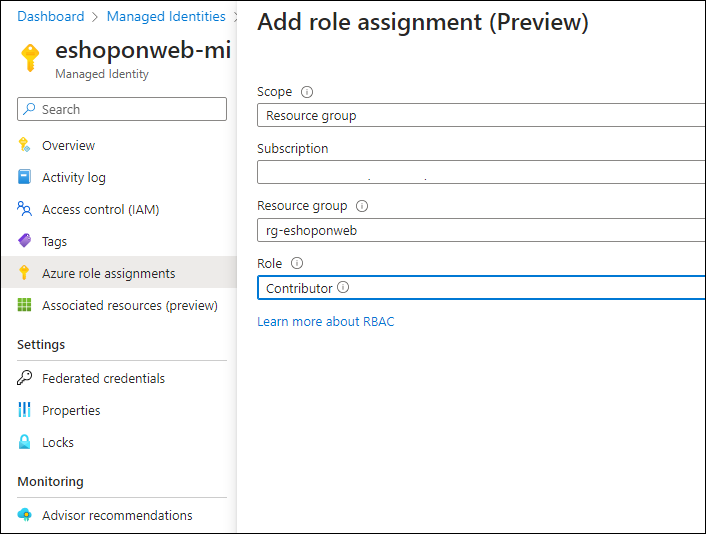This screenshot has width=706, height=534.
Task: Click the Azure role assignments key icon
Action: click(24, 273)
